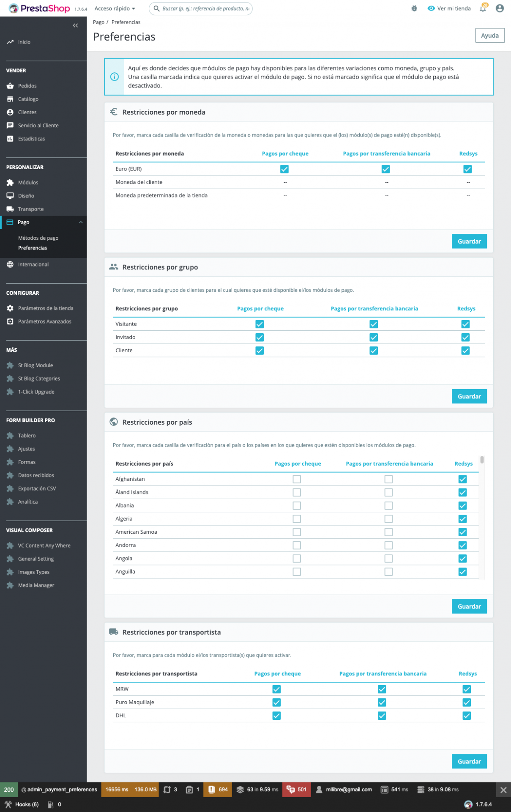Click the country list scrollbar handle

pyautogui.click(x=482, y=460)
